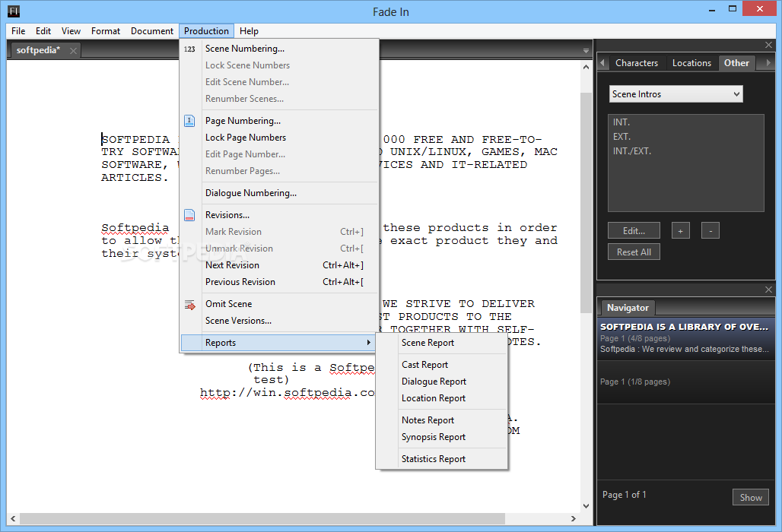782x532 pixels.
Task: Click the Fade In app logo icon
Action: click(x=14, y=11)
